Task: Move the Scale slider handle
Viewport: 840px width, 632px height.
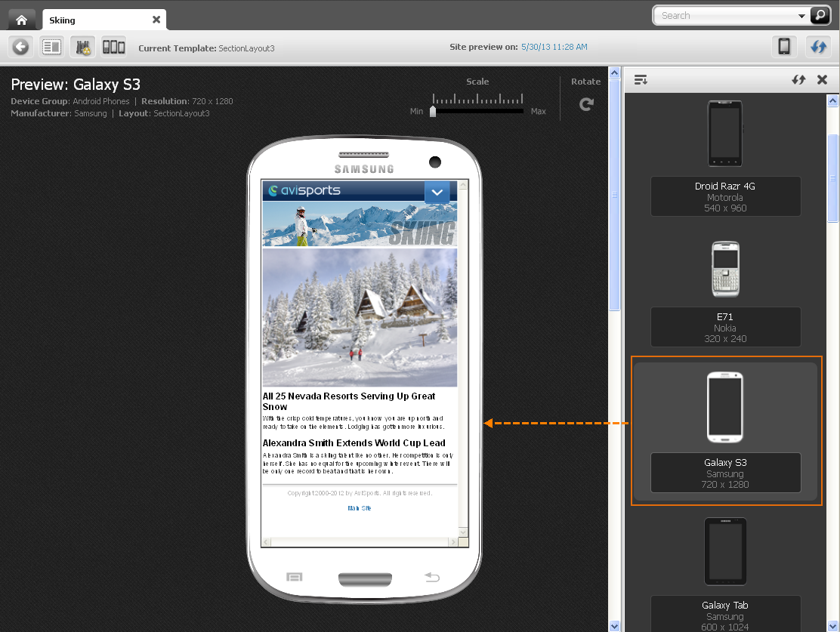Action: coord(433,111)
